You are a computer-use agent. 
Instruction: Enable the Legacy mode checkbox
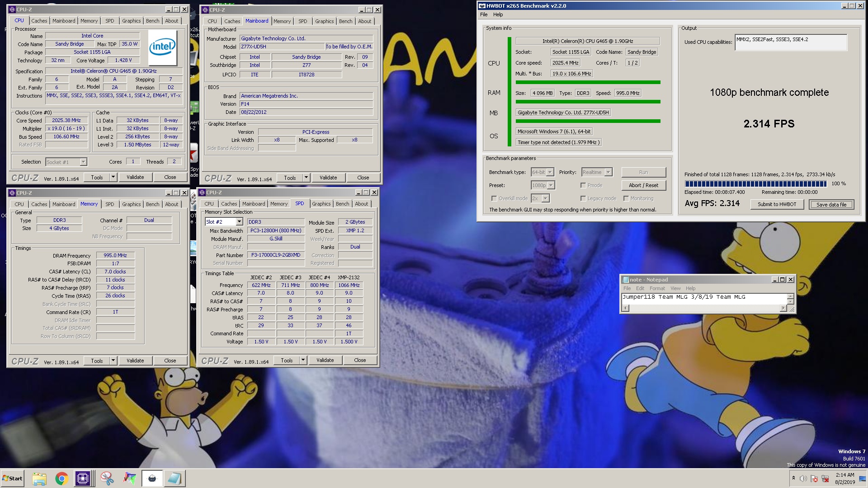tap(583, 198)
